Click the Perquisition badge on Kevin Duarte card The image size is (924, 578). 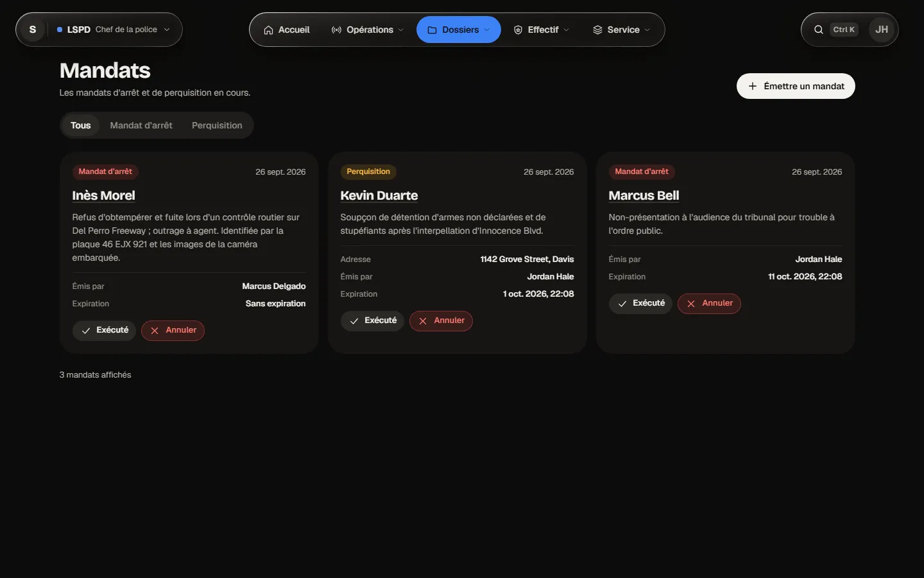click(x=368, y=171)
